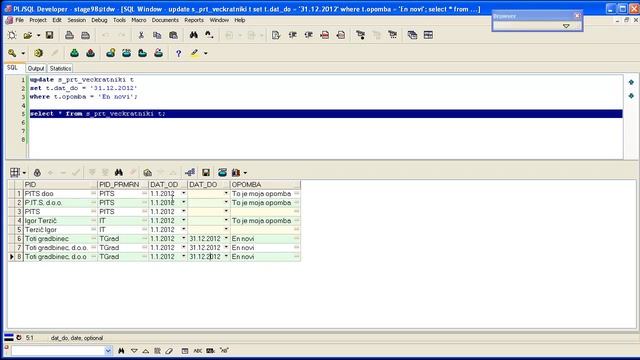Viewport: 640px width, 360px height.
Task: Click the yellow highlighter marker icon
Action: pyautogui.click(x=195, y=53)
